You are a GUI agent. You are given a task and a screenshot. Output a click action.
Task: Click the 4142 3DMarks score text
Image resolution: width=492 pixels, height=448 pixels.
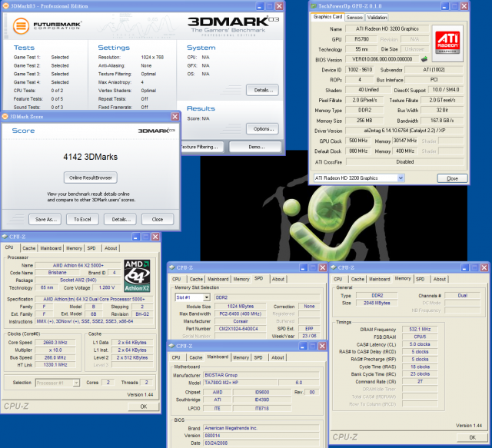(91, 157)
